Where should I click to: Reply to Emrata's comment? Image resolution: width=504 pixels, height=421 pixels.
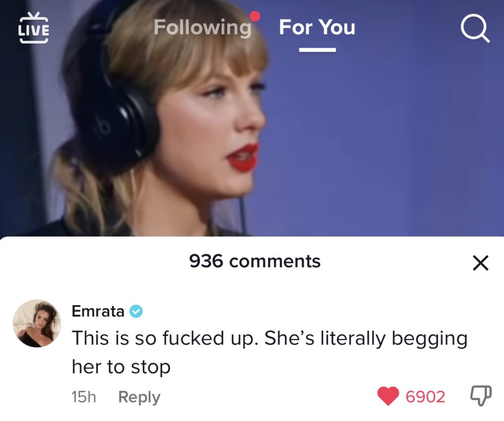139,397
